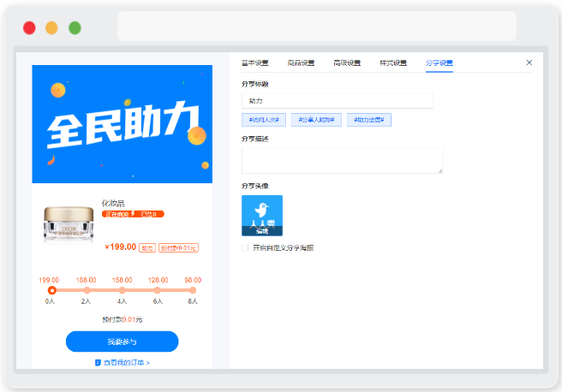Image resolution: width=562 pixels, height=392 pixels.
Task: Enable the 开启自定义分享海报 checkbox
Action: (x=245, y=247)
